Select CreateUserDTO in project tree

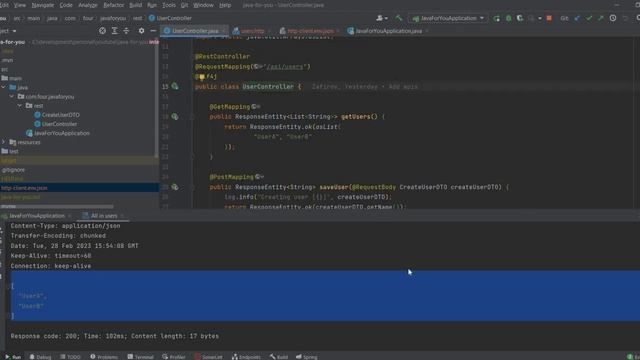tap(60, 115)
